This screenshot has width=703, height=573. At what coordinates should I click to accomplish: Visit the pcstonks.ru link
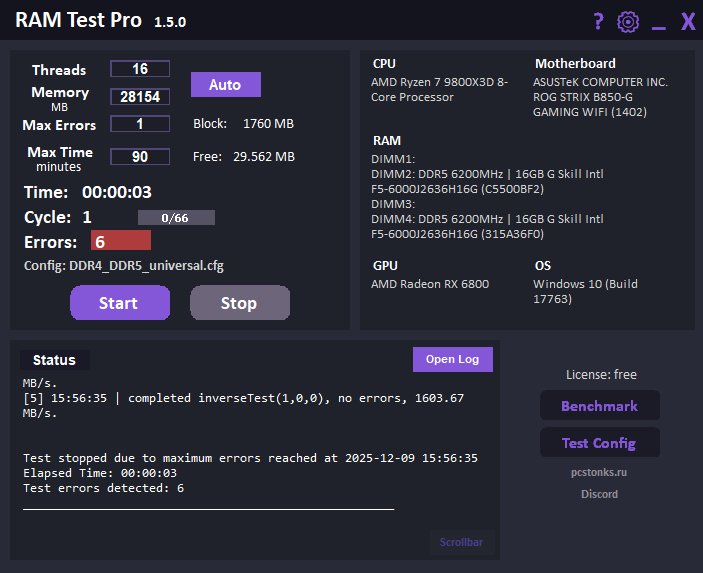(599, 472)
